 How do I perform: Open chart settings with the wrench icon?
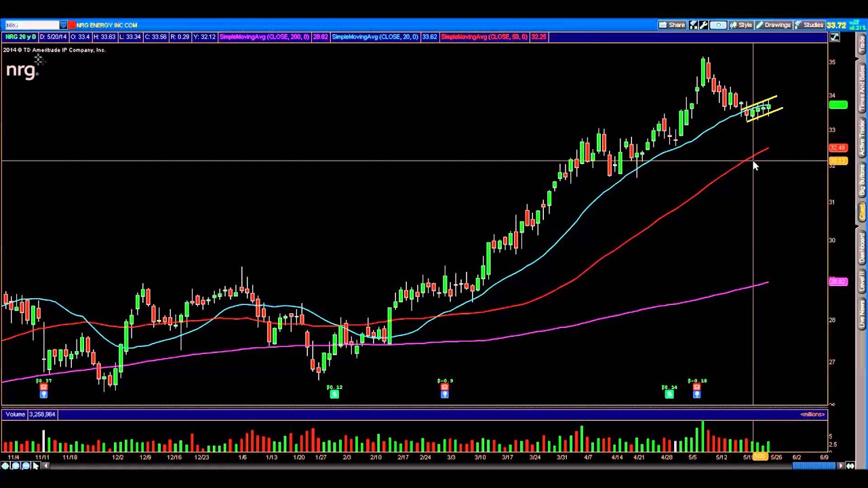703,25
